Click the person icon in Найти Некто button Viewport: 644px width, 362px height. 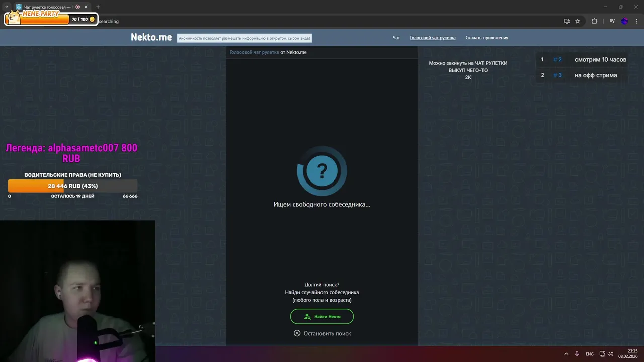click(x=307, y=317)
